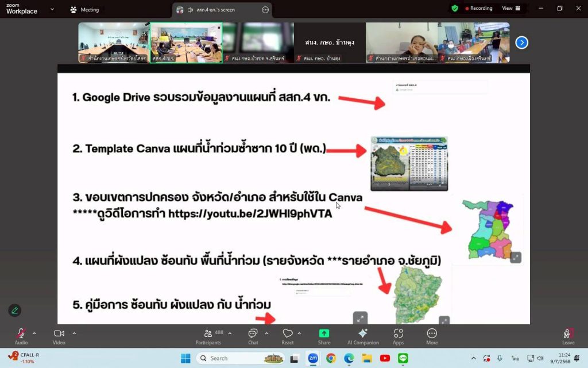Click the React heart icon
Image resolution: width=588 pixels, height=368 pixels.
[x=288, y=335]
